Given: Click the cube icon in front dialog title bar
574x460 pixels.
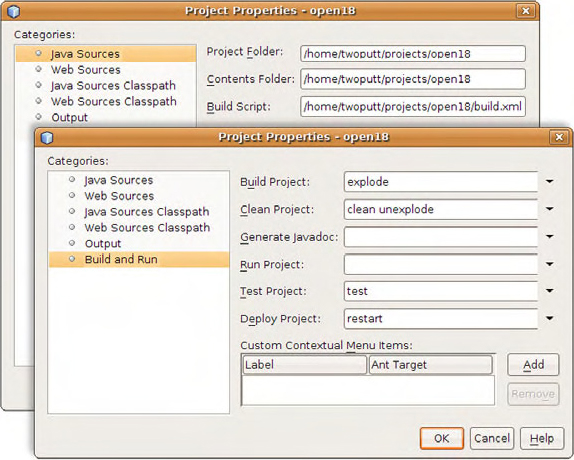Looking at the screenshot, I should pyautogui.click(x=47, y=138).
